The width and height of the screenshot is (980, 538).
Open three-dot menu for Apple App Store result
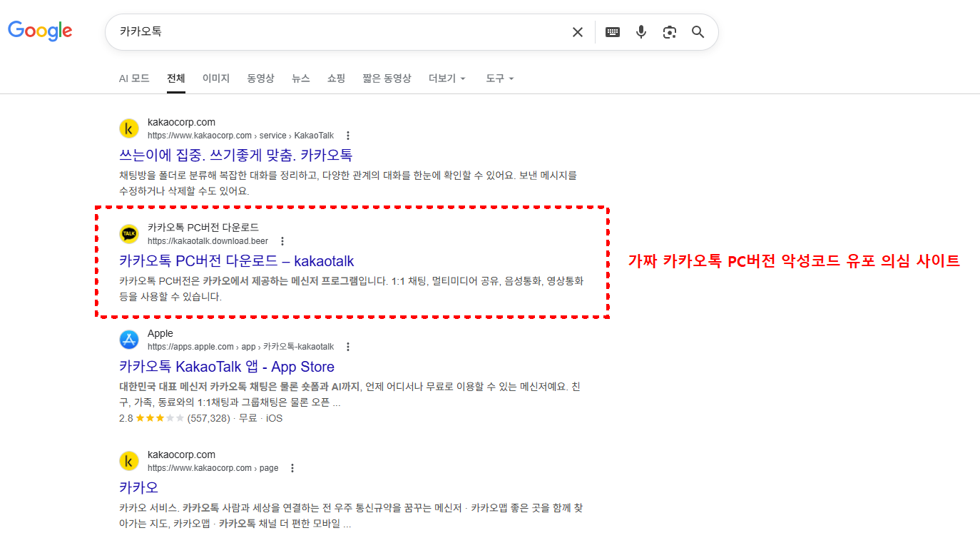pos(348,347)
